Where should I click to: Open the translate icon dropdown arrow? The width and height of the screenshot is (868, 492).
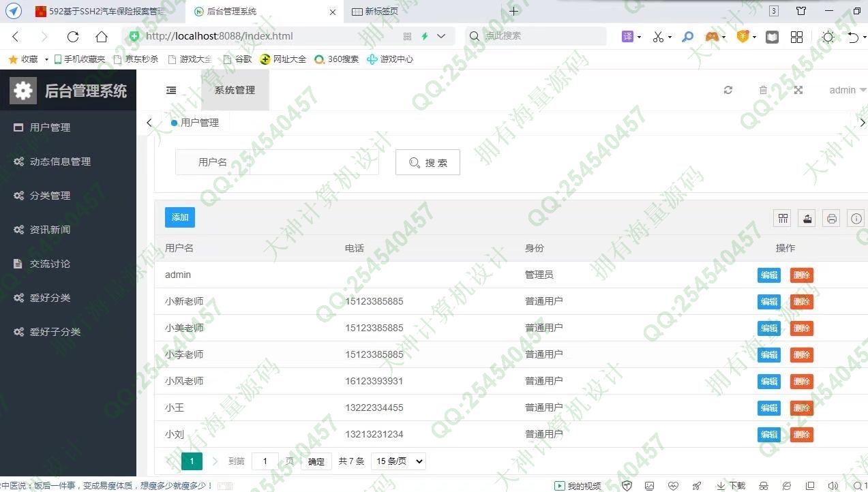coord(639,37)
